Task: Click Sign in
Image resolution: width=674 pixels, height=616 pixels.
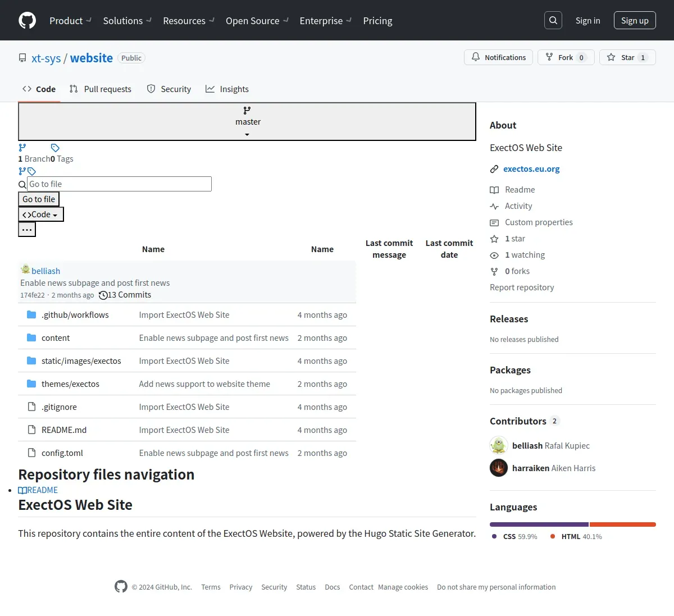Action: click(588, 20)
